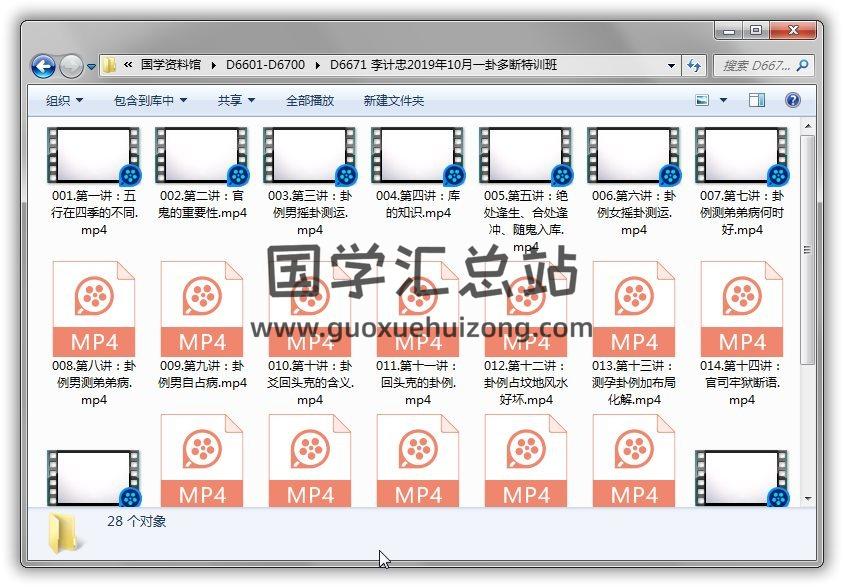The height and width of the screenshot is (588, 844).
Task: Select third-row video thumbnail below 008 file
Action: (94, 479)
